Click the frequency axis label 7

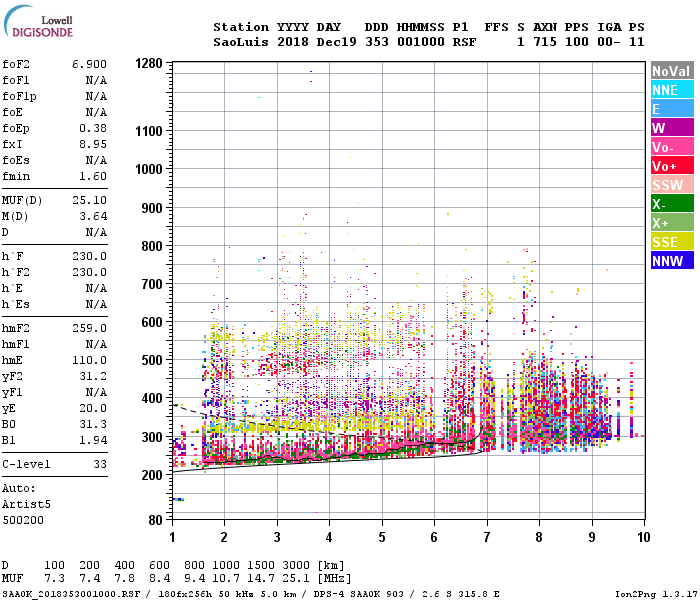click(487, 537)
